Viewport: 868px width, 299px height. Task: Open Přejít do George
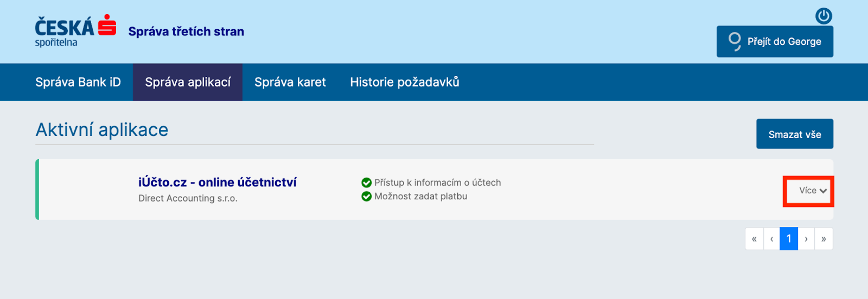tap(775, 42)
